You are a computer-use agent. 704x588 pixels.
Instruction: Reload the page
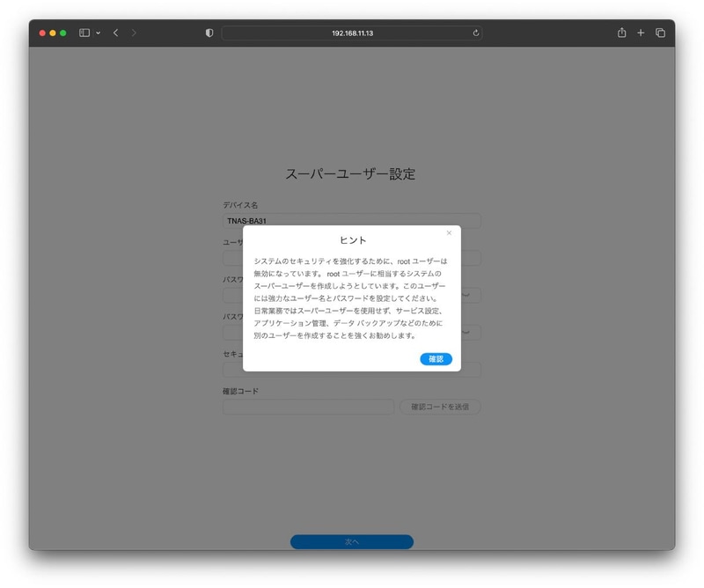point(476,33)
